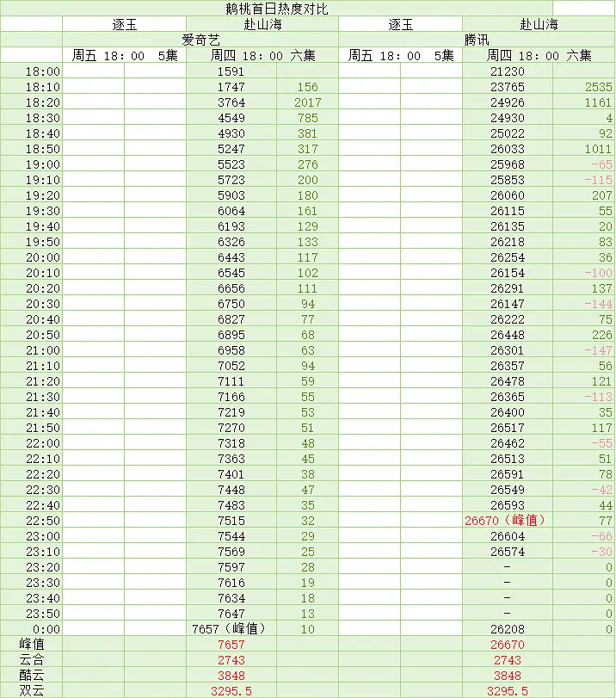The width and height of the screenshot is (616, 698).
Task: Click the heat value 6958
Action: (x=231, y=350)
